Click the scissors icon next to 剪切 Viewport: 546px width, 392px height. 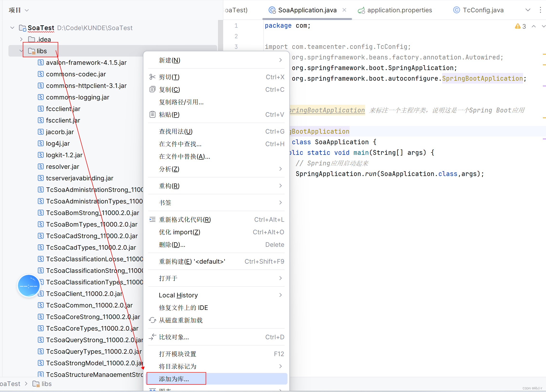(152, 77)
